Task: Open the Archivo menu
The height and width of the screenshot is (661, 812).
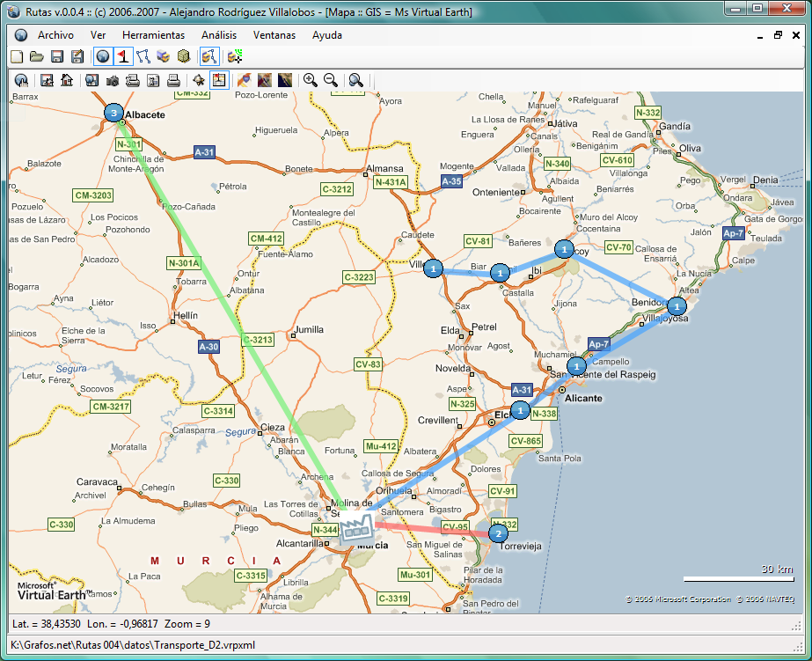Action: 55,35
